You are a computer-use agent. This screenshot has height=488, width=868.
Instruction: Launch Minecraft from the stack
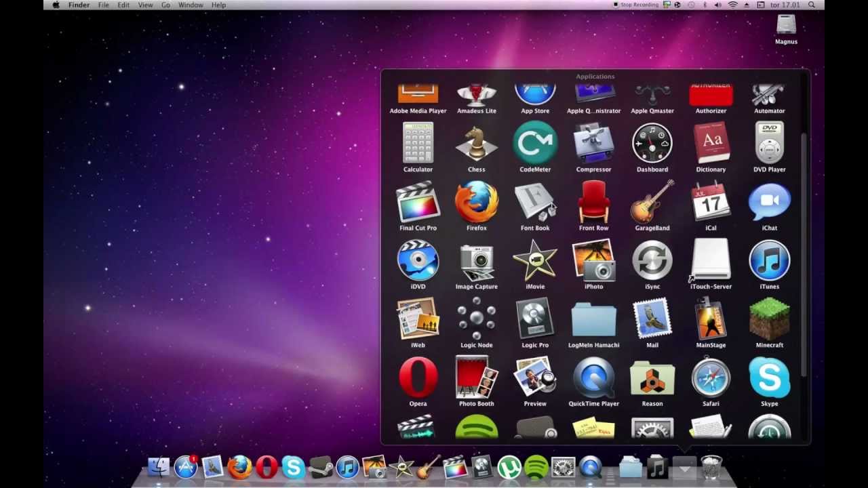(769, 319)
